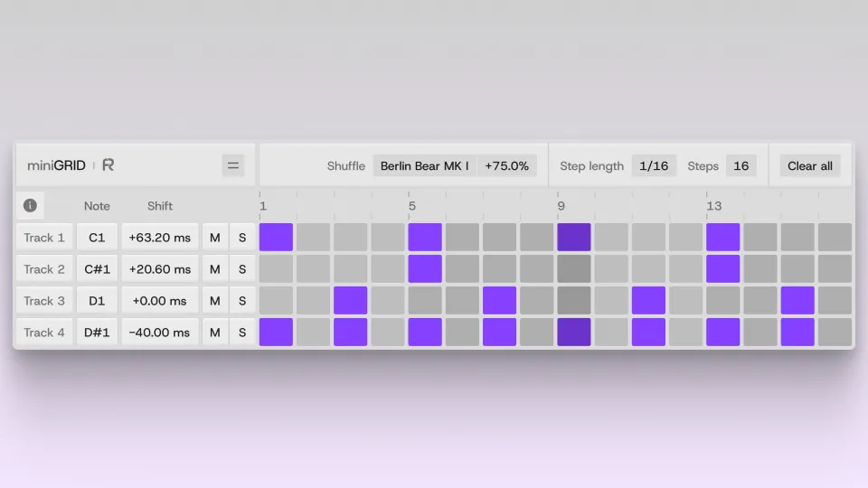The height and width of the screenshot is (488, 868).
Task: Select the Track 2 note C#1 field
Action: pyautogui.click(x=97, y=269)
